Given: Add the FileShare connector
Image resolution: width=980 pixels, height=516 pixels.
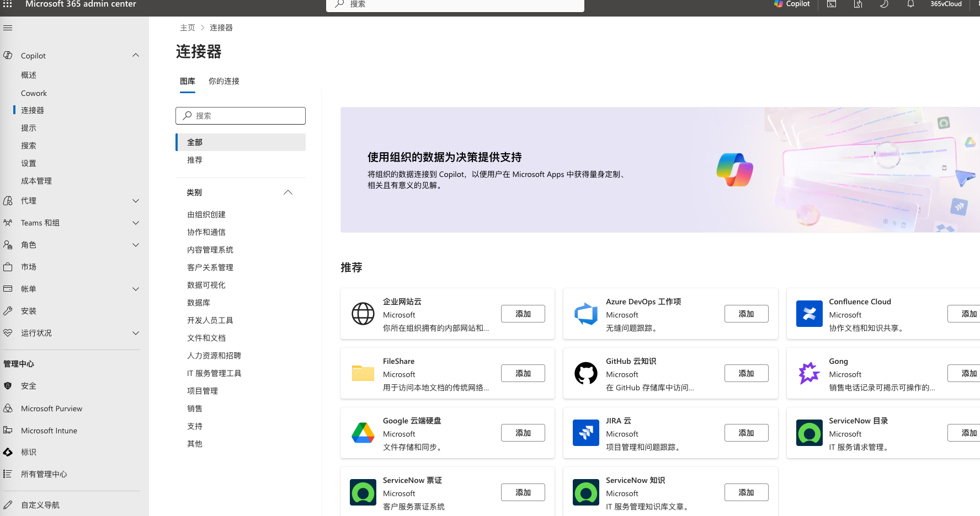Looking at the screenshot, I should [x=523, y=373].
